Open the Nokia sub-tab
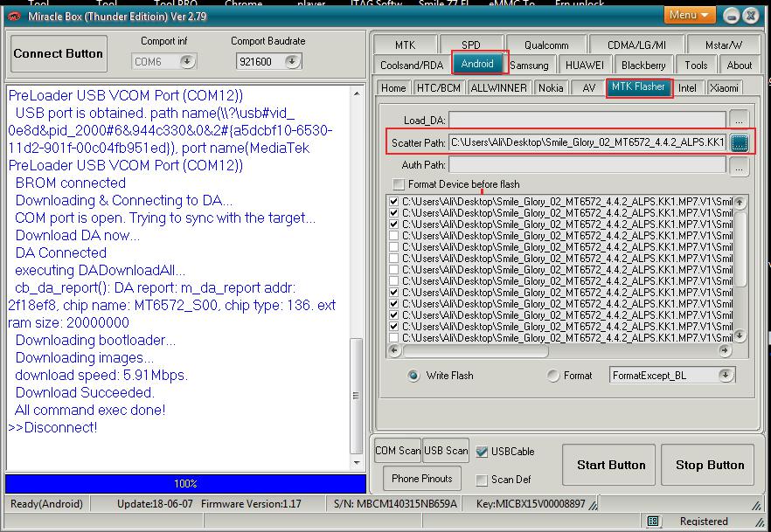The height and width of the screenshot is (532, 771). click(x=551, y=88)
